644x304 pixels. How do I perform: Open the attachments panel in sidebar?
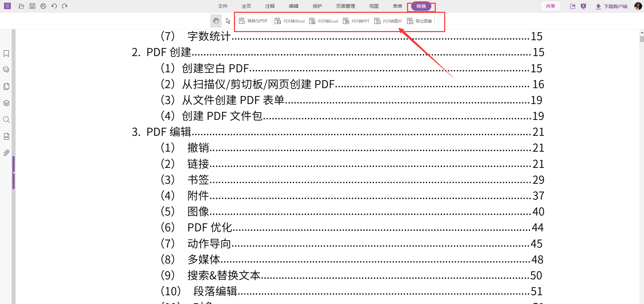click(6, 153)
